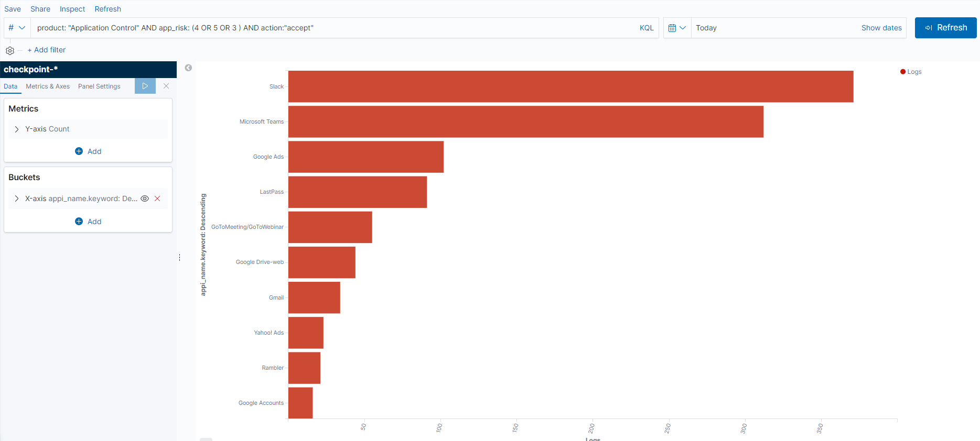Open the Inspect menu
Screen dimensions: 980x441
click(x=72, y=9)
